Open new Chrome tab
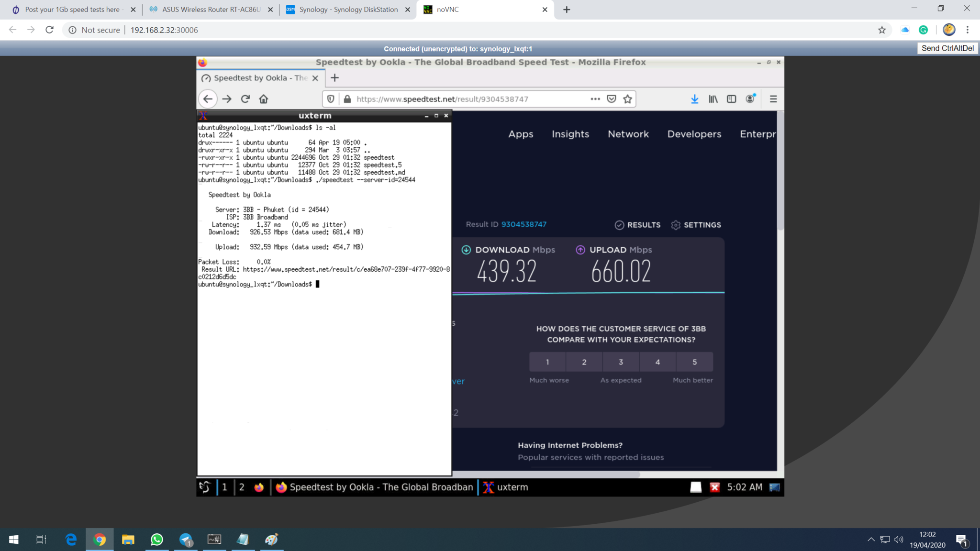 coord(567,10)
